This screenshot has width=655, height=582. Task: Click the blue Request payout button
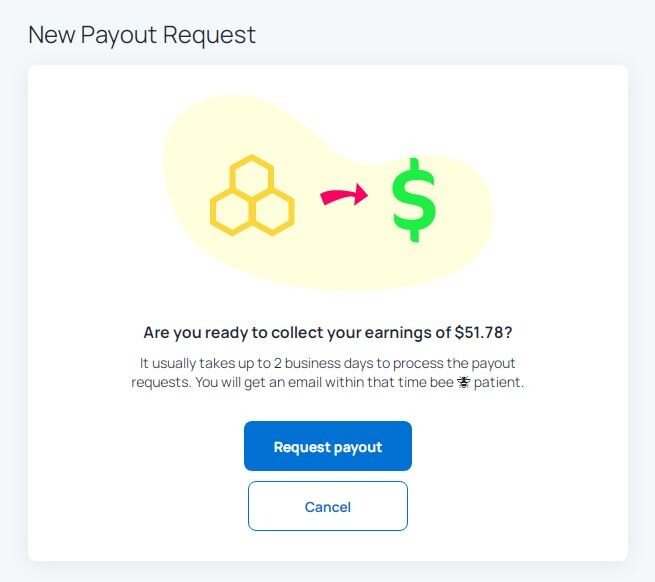pos(328,446)
